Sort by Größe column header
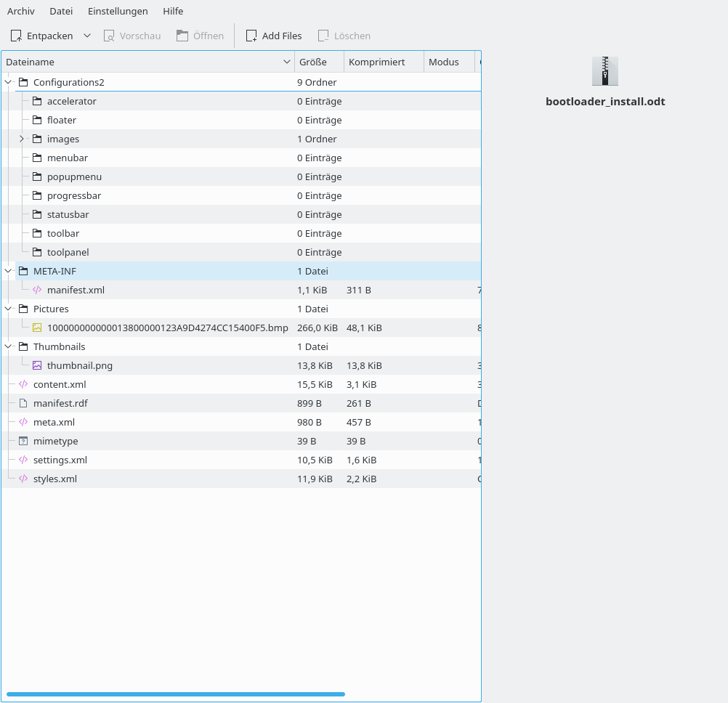The width and height of the screenshot is (728, 703). (319, 62)
